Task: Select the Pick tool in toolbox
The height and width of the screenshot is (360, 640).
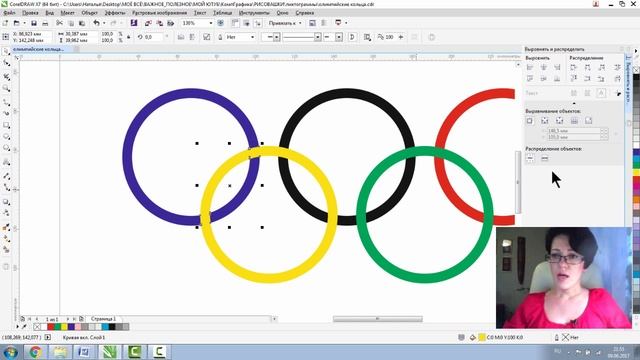Action: (x=6, y=51)
